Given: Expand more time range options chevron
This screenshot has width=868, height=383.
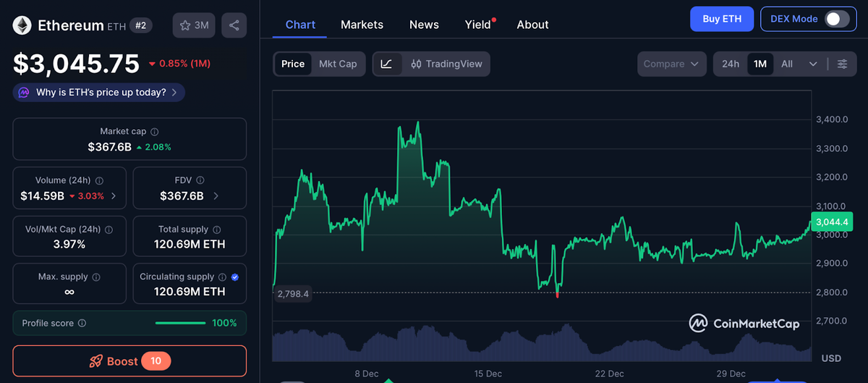Looking at the screenshot, I should click(813, 64).
